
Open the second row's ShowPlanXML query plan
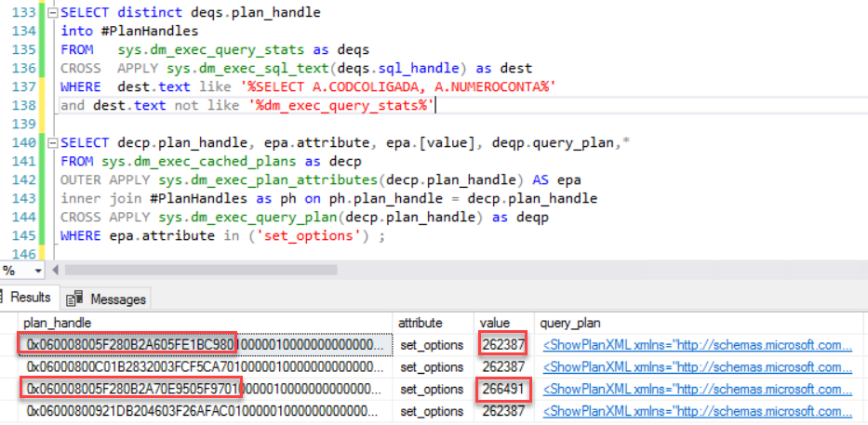point(697,366)
